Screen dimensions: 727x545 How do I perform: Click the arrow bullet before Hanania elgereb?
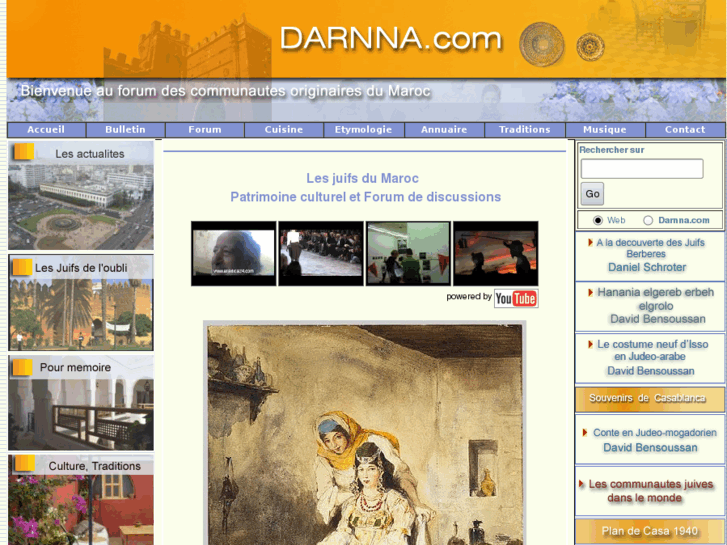pyautogui.click(x=590, y=292)
